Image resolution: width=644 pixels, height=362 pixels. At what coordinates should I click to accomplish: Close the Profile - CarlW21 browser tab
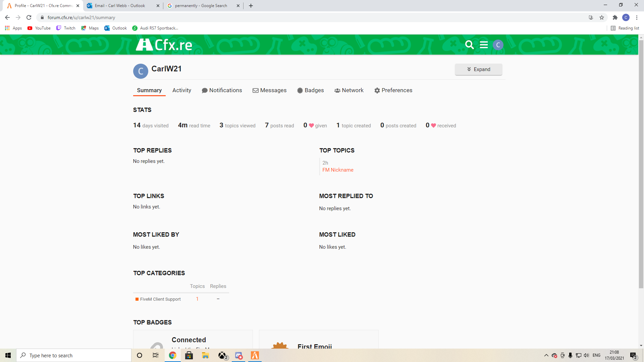(78, 6)
